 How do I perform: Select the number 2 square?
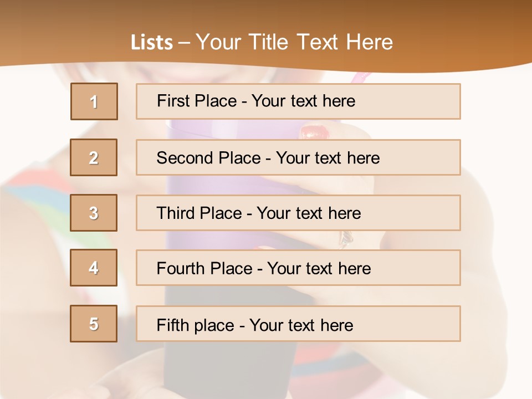click(94, 157)
